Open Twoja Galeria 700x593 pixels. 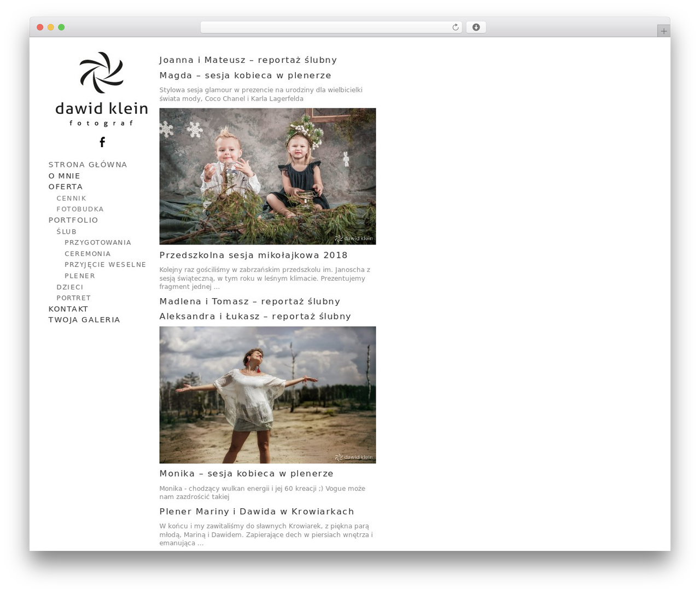click(x=84, y=320)
